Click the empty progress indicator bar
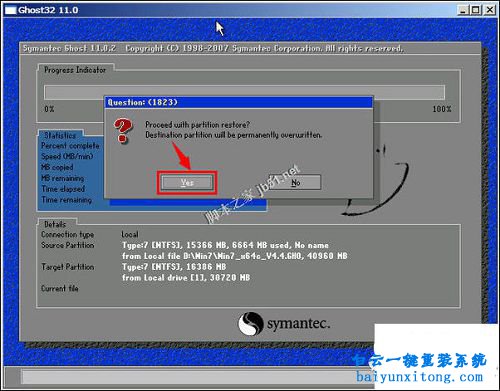 [x=244, y=92]
